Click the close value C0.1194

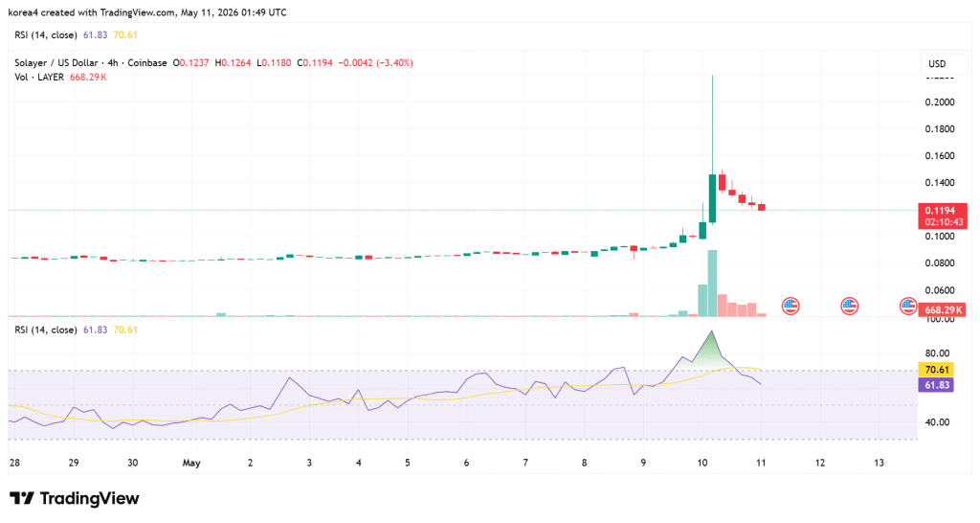[x=314, y=62]
